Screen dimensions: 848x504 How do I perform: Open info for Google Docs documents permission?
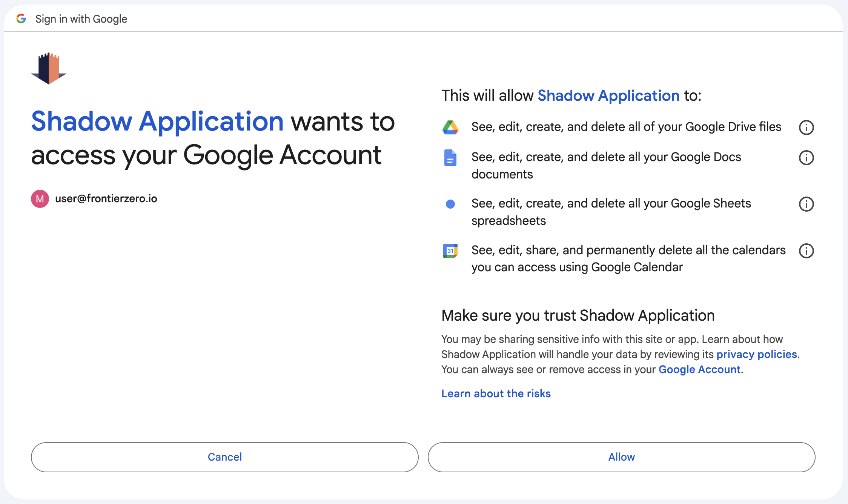click(806, 158)
